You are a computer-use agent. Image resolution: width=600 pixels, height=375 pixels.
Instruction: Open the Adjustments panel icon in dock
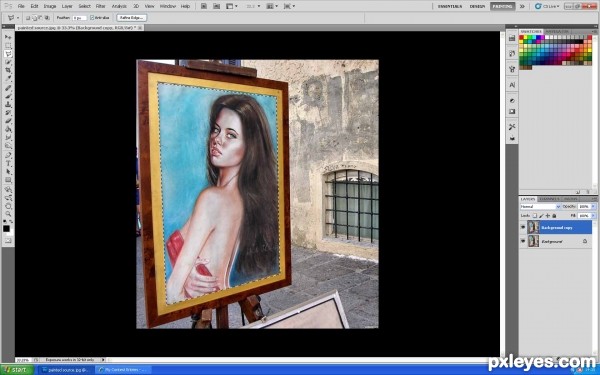[x=512, y=101]
